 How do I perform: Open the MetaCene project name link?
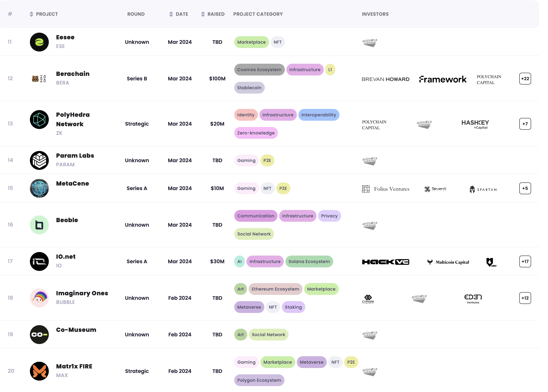[72, 183]
